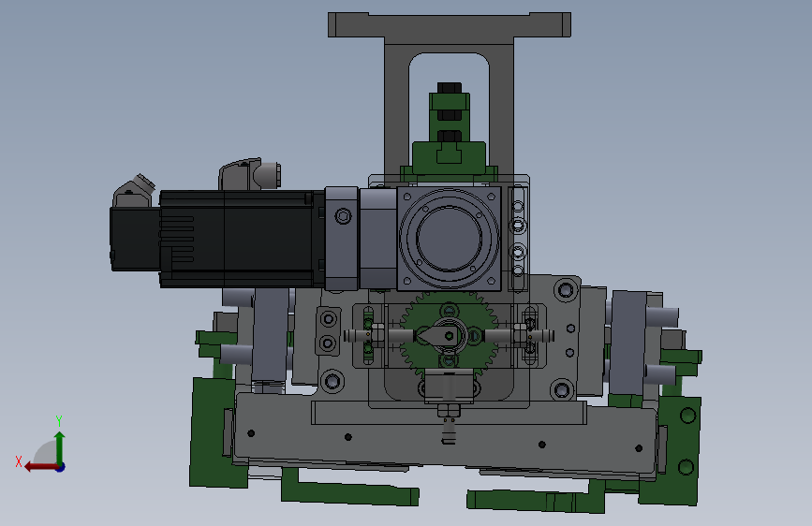Select the green spur gear in the model
The height and width of the screenshot is (526, 812).
[449, 335]
